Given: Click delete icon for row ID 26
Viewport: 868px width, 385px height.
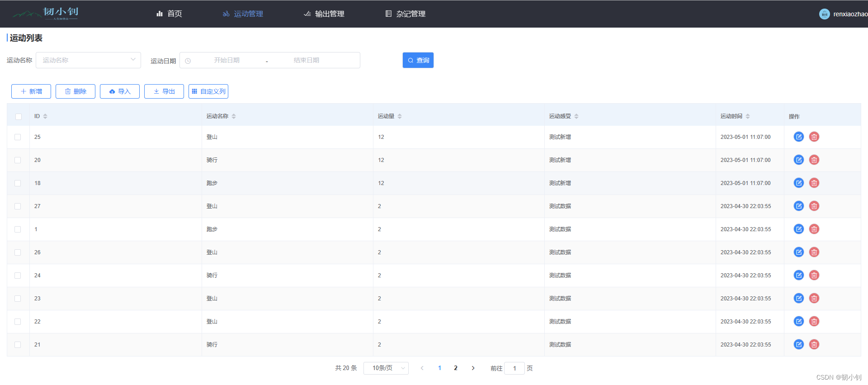Looking at the screenshot, I should [814, 252].
